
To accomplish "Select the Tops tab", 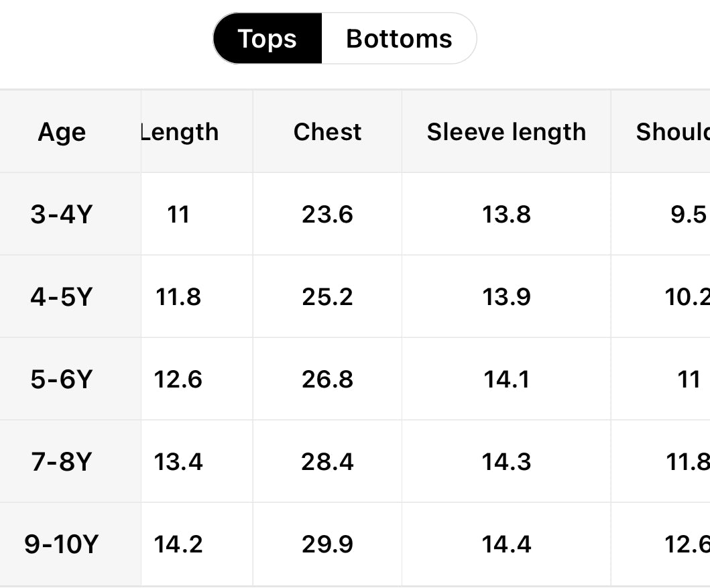I will pyautogui.click(x=268, y=39).
